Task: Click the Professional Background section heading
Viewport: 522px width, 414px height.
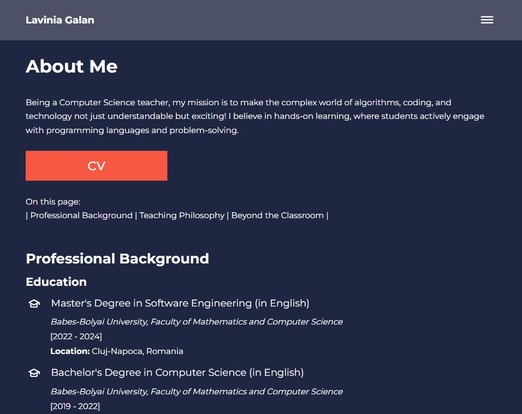Action: point(117,258)
